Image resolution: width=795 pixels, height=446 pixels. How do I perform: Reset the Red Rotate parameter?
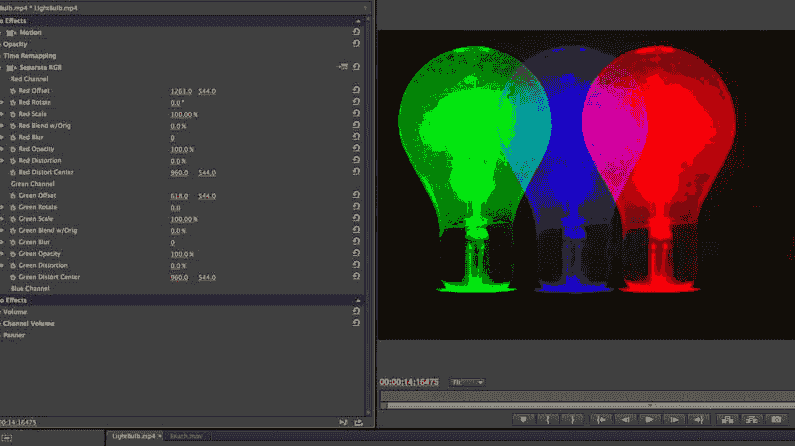tap(356, 102)
